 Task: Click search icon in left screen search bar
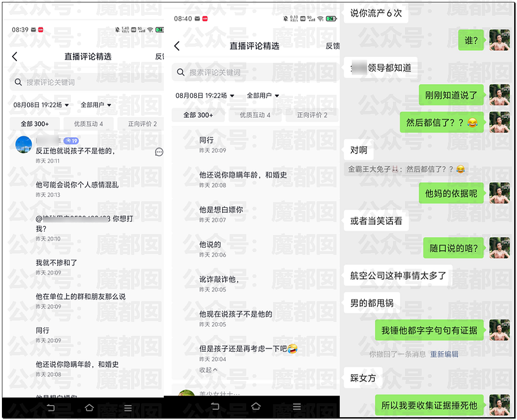(18, 82)
